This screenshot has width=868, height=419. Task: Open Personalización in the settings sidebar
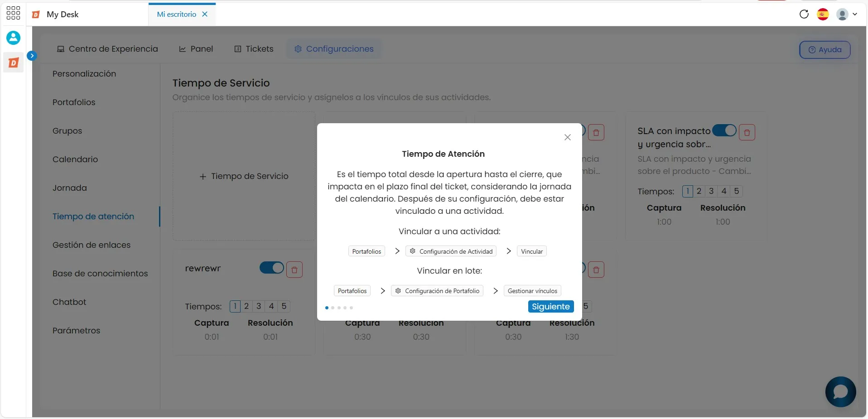pyautogui.click(x=84, y=74)
